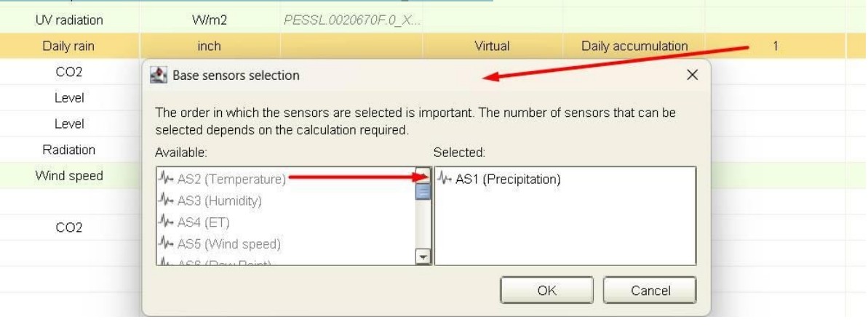Image resolution: width=868 pixels, height=327 pixels.
Task: Click the Available list scrollbar down arrow
Action: tap(423, 257)
